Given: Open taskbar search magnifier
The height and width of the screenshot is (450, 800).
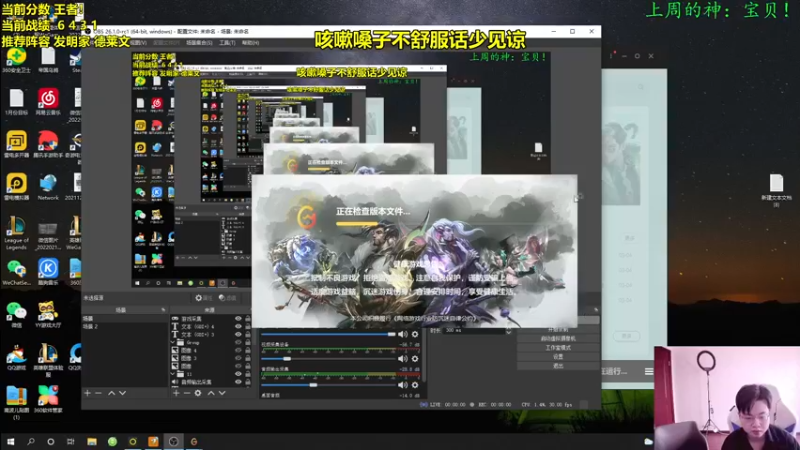Looking at the screenshot, I should click(31, 441).
